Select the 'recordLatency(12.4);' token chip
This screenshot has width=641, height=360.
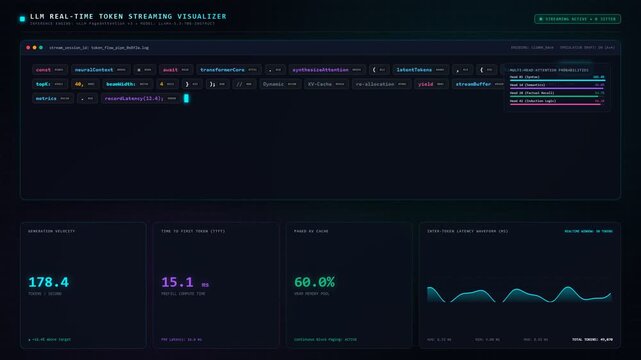point(140,98)
